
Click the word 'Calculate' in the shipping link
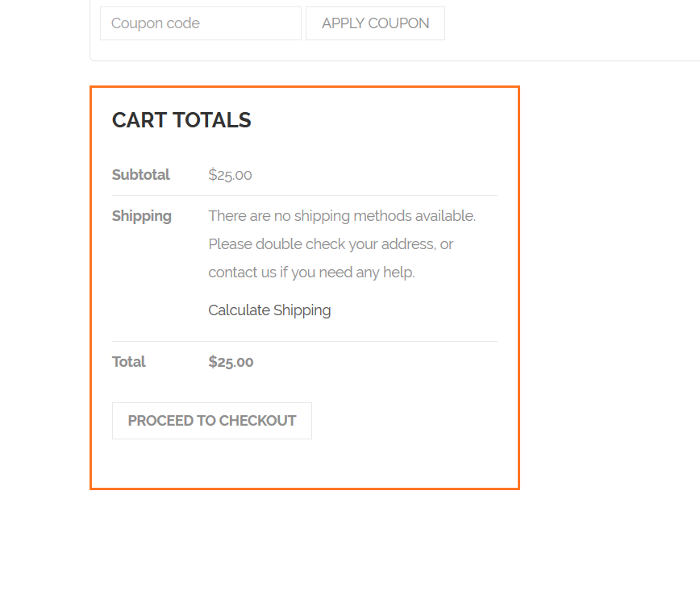coord(239,310)
